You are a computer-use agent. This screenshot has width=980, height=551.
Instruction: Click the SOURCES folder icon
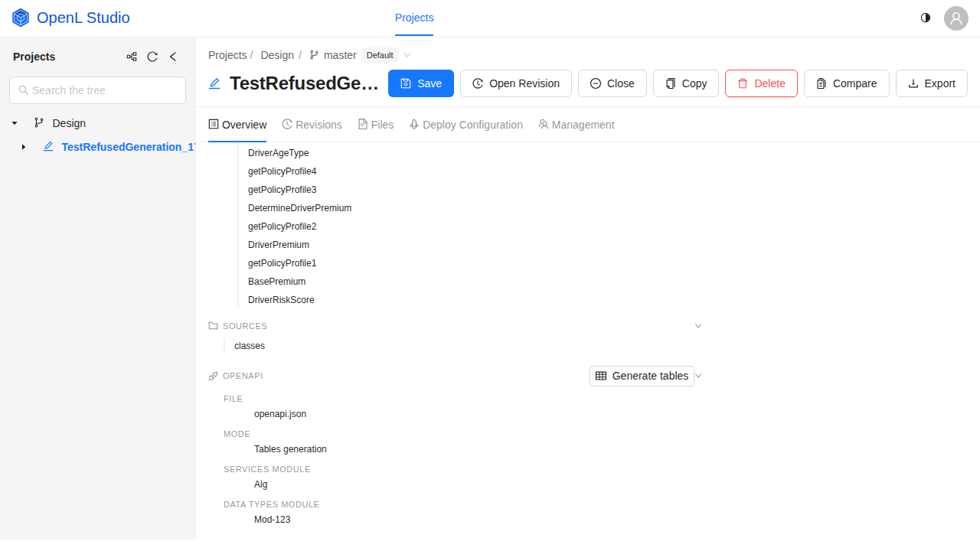click(x=214, y=326)
